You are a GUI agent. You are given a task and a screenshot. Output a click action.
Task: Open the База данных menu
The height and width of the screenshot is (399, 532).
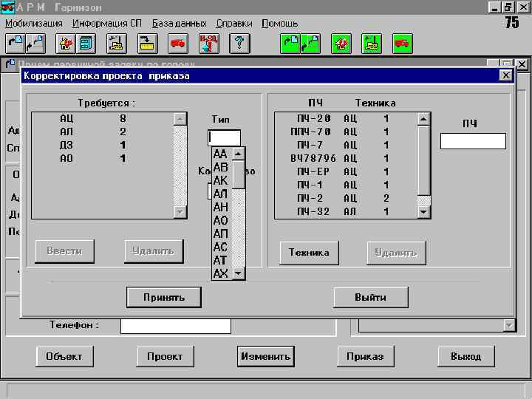(179, 24)
